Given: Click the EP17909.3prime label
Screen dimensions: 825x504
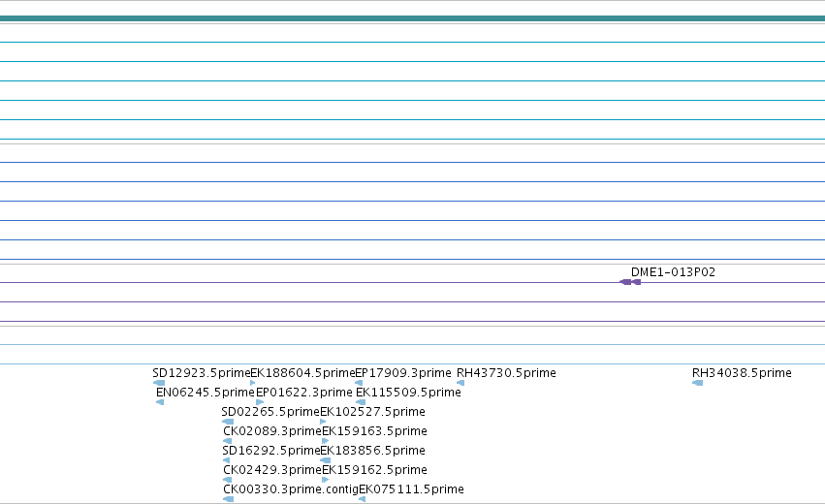Looking at the screenshot, I should coord(403,373).
